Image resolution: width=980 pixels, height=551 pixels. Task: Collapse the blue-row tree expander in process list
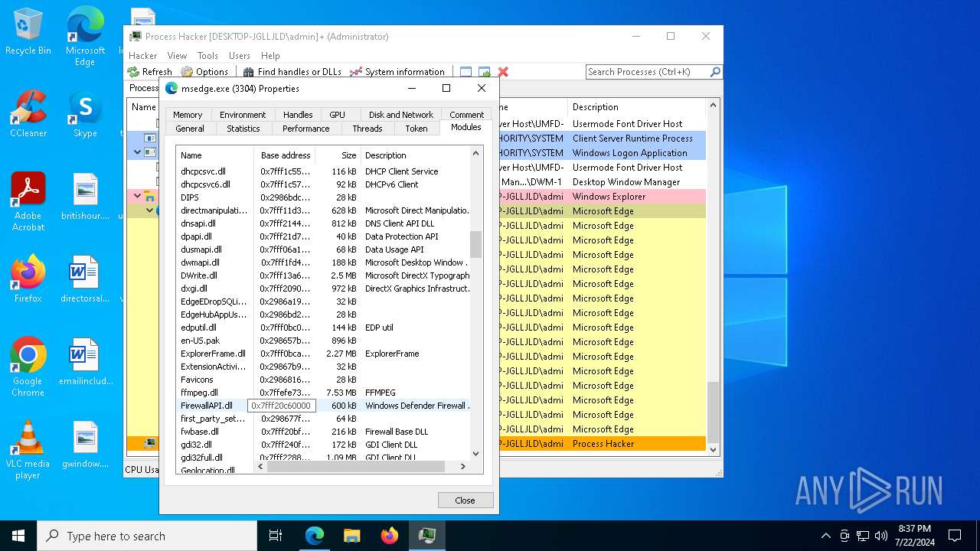click(138, 152)
